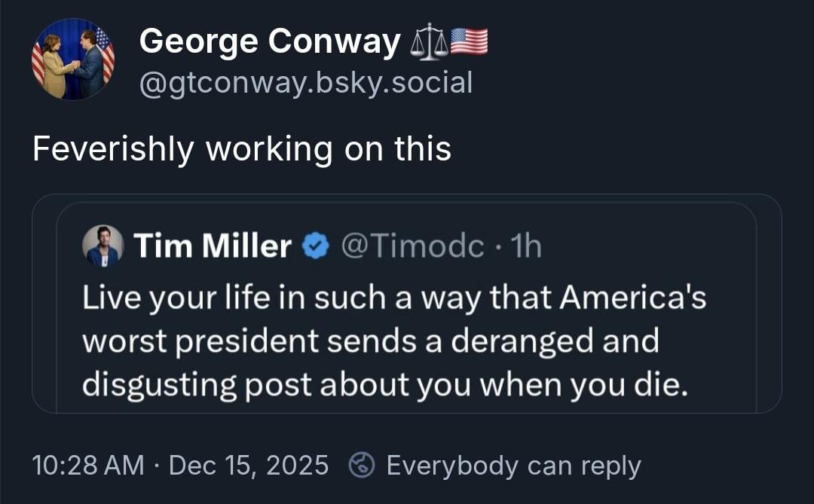The image size is (814, 504).
Task: Open George Conway's profile avatar
Action: point(72,60)
